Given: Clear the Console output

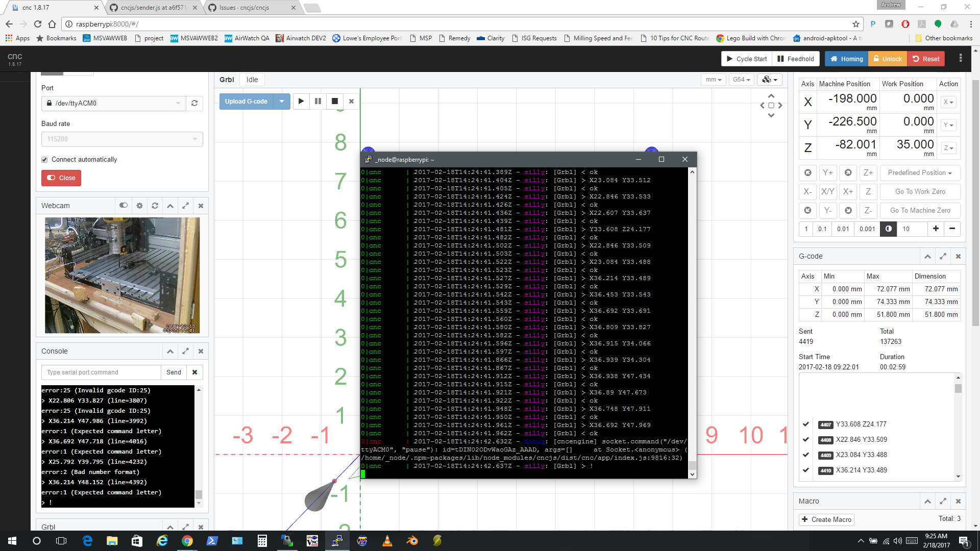Looking at the screenshot, I should point(194,372).
